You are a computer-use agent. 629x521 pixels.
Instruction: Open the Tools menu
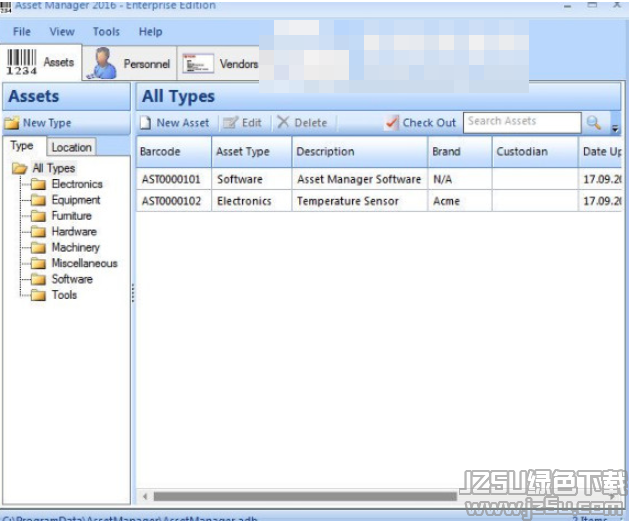[106, 32]
